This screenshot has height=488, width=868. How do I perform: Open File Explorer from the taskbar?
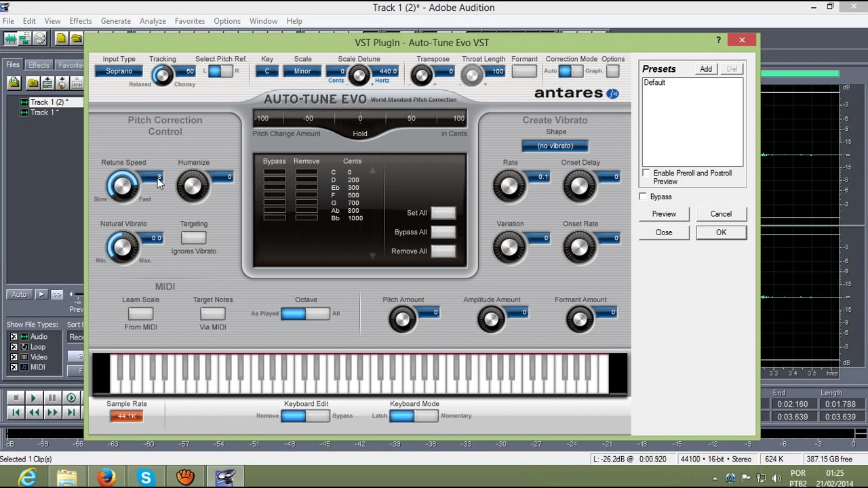click(x=66, y=477)
